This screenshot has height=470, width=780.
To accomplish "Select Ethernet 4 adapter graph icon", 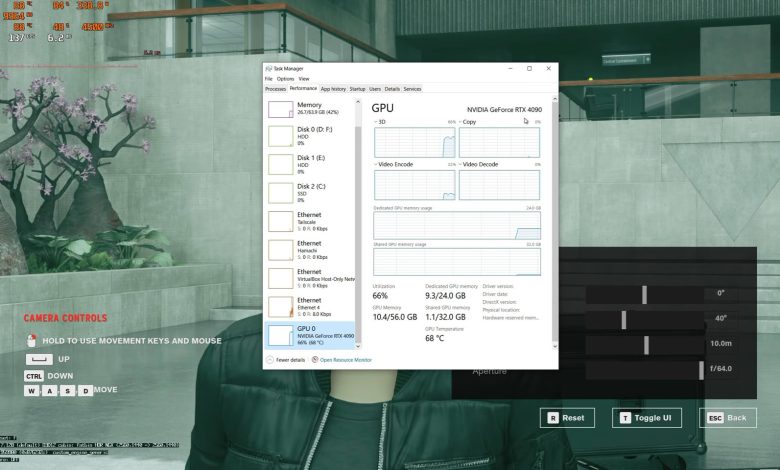I will 281,307.
